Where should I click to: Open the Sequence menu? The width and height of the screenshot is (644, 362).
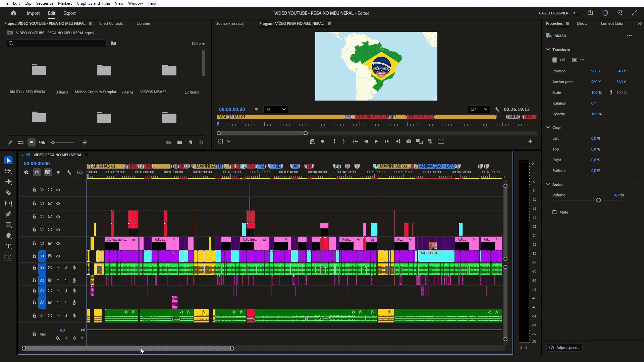point(45,3)
